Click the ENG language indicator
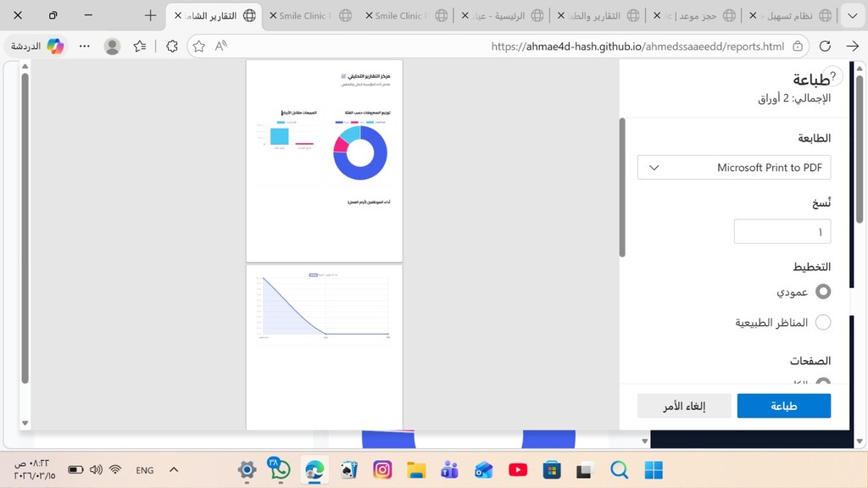868x488 pixels. pyautogui.click(x=144, y=469)
